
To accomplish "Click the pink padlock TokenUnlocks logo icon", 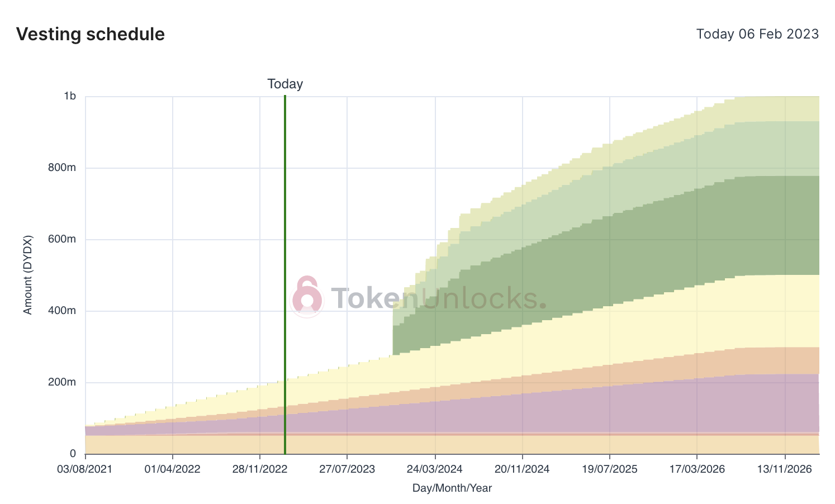I will click(307, 296).
